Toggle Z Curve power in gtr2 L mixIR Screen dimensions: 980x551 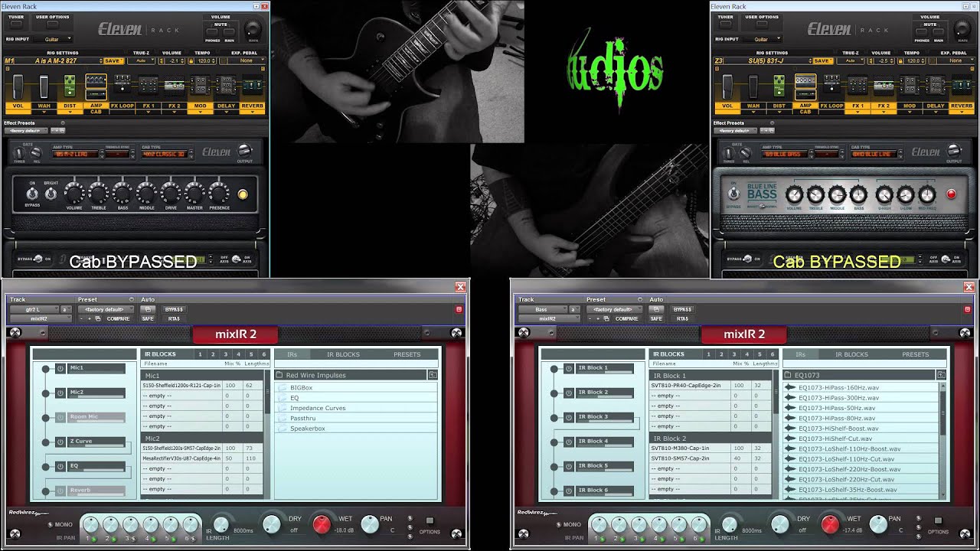click(60, 442)
